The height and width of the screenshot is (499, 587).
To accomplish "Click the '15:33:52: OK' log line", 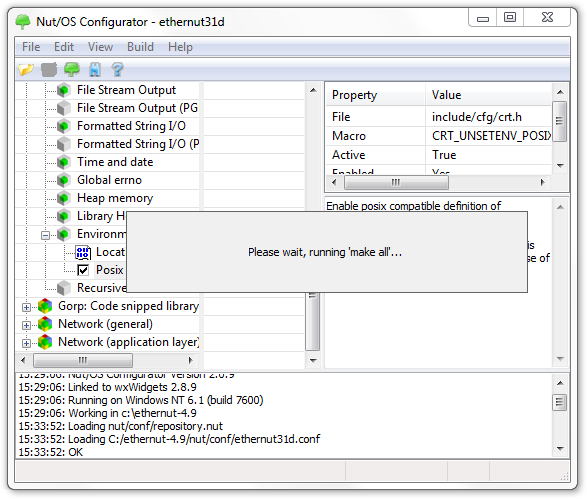I will [x=51, y=453].
